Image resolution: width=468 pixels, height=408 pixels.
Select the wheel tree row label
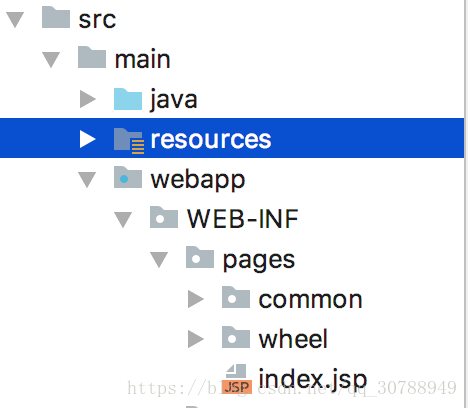tap(293, 339)
